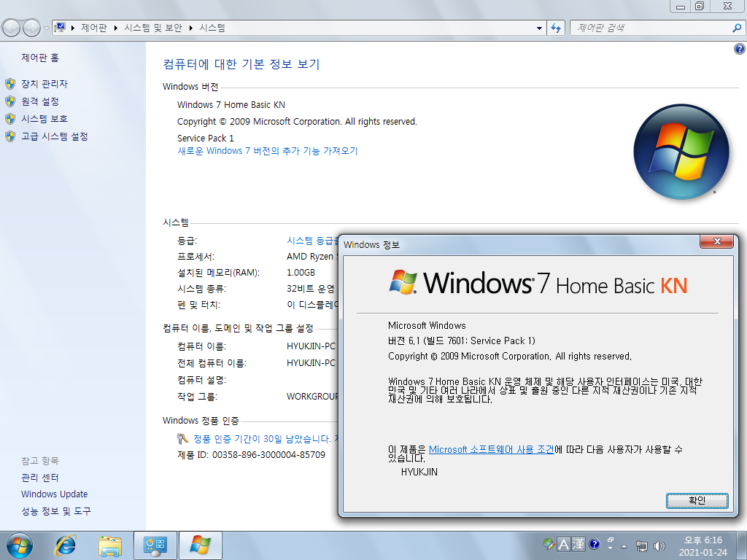Click the 1.00GB installed memory value

pos(301,273)
